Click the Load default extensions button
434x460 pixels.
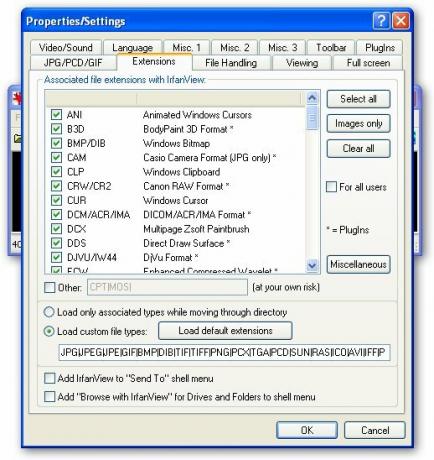[x=225, y=331]
